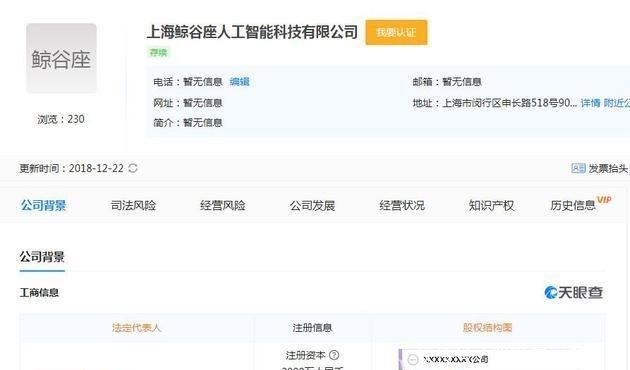Go to the 知识产权 tab
630x370 pixels.
tap(491, 205)
